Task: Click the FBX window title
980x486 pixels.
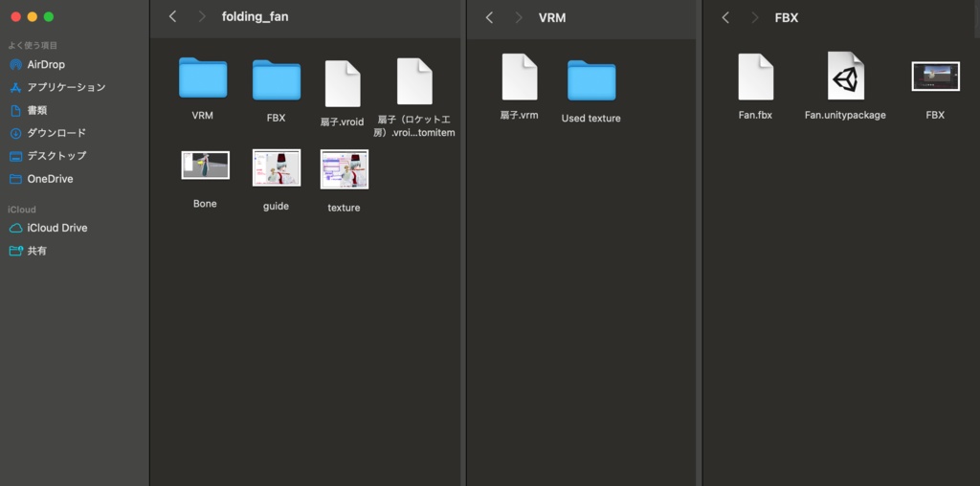Action: pyautogui.click(x=787, y=17)
